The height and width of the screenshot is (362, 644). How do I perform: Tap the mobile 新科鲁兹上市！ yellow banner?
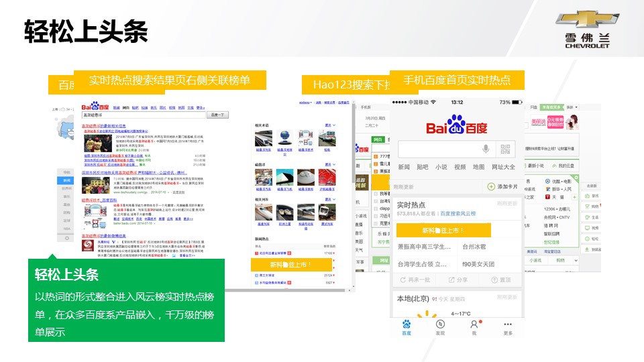tap(443, 230)
